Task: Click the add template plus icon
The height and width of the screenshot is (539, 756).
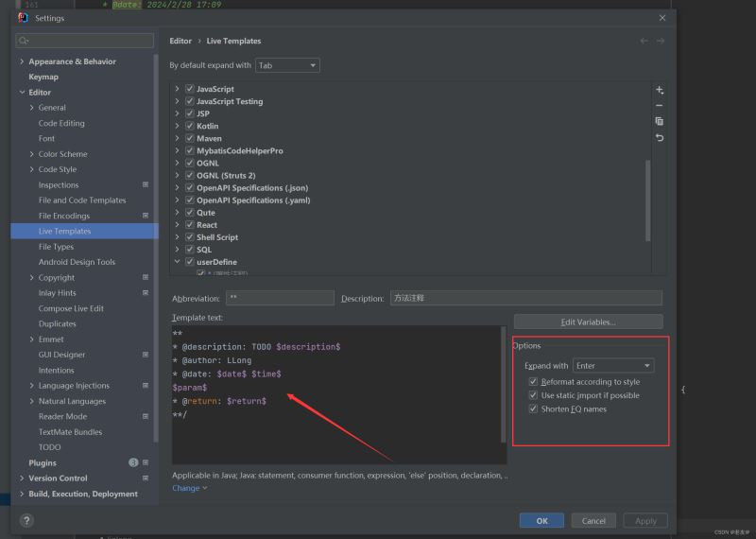Action: [x=660, y=90]
